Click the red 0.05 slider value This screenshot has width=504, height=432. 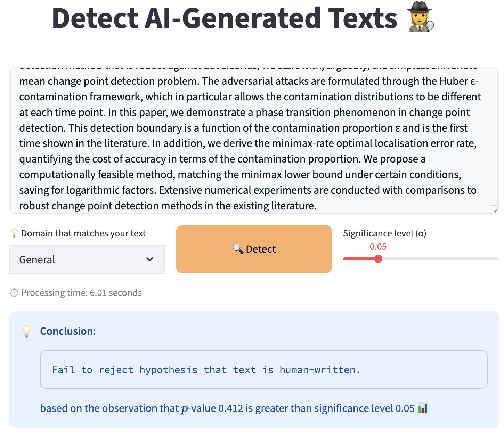click(378, 247)
